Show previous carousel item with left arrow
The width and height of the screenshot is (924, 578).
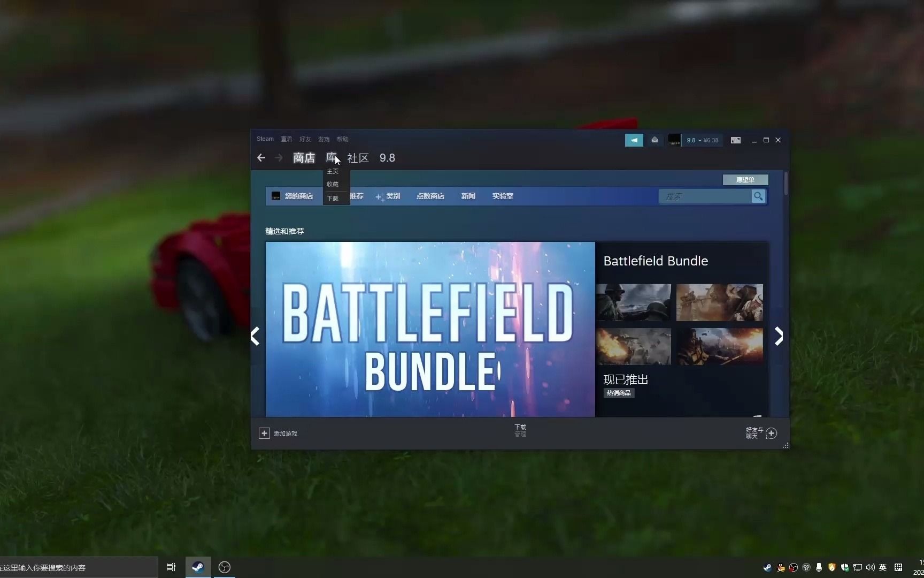coord(256,336)
